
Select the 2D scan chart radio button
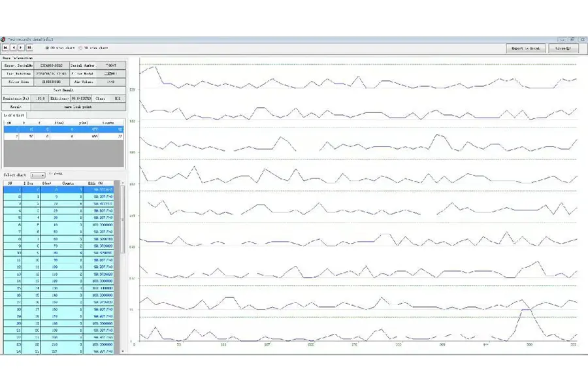pos(48,48)
